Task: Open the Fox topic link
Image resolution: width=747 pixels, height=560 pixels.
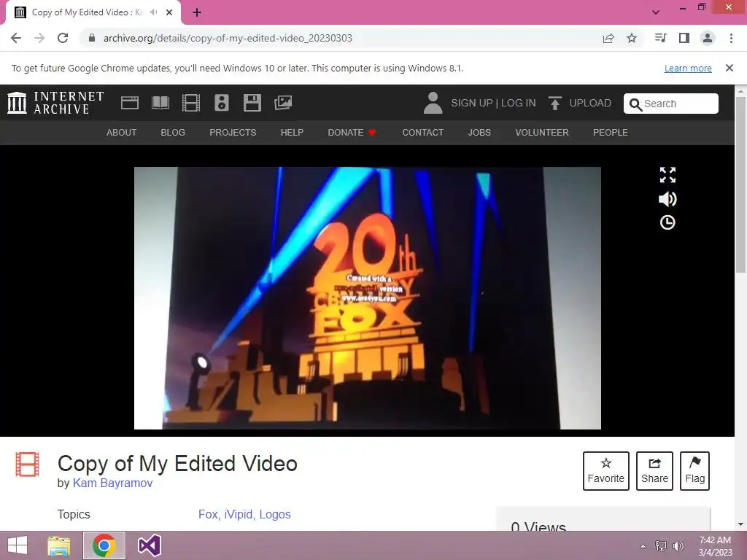Action: click(206, 514)
